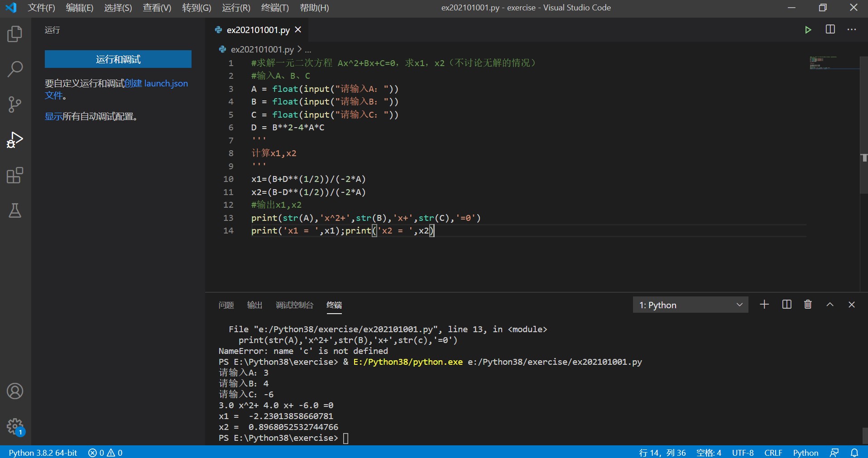868x458 pixels.
Task: Split the terminal pane
Action: coord(787,305)
